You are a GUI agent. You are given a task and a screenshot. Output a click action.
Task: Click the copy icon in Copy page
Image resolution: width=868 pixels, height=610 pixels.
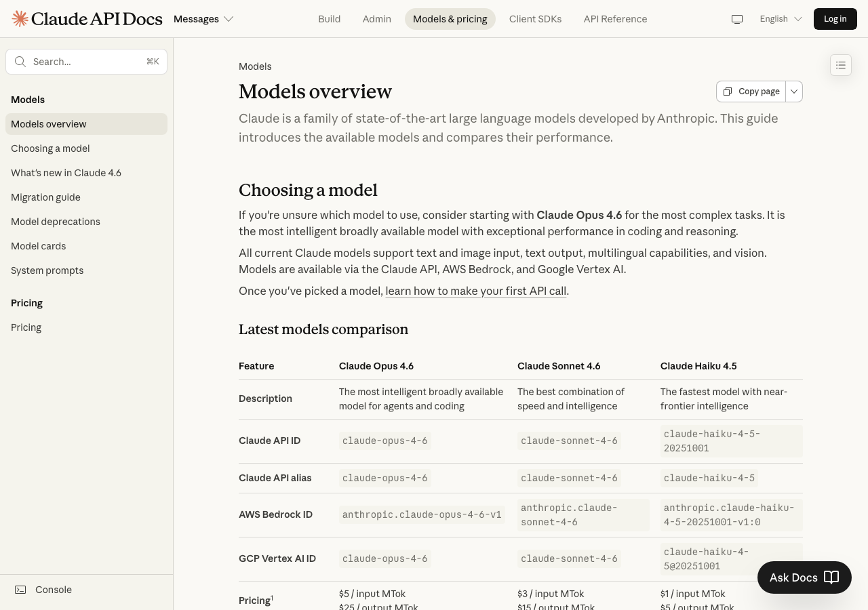coord(728,91)
